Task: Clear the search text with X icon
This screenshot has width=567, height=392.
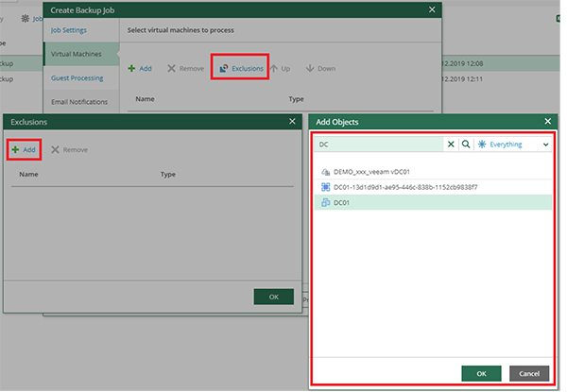Action: 451,145
